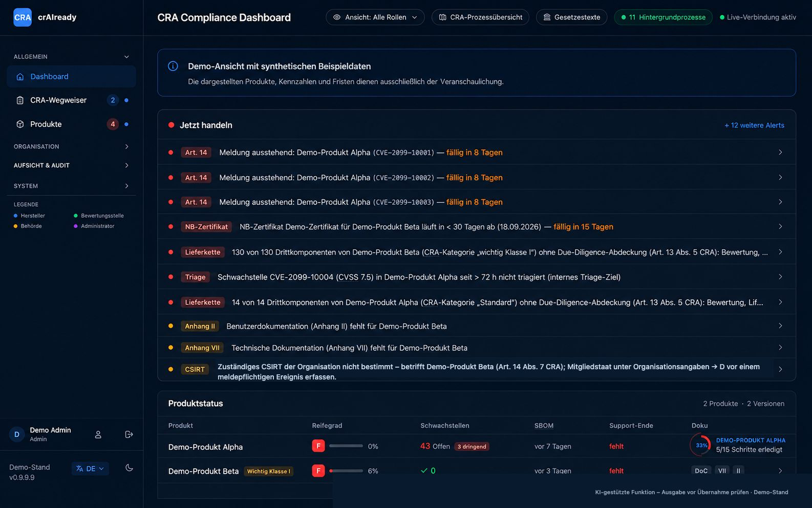Collapse the ALLGEMEIN section
The height and width of the screenshot is (508, 812).
tap(126, 57)
